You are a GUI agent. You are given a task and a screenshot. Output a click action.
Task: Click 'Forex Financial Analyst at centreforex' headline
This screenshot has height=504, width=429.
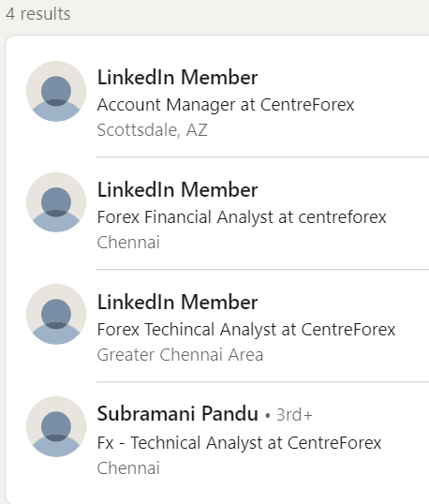(x=242, y=217)
